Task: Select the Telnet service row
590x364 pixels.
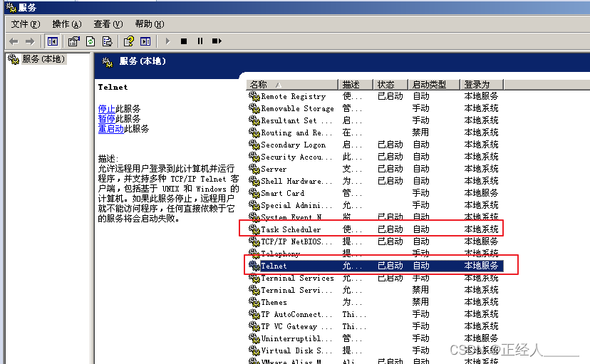Action: pos(375,266)
